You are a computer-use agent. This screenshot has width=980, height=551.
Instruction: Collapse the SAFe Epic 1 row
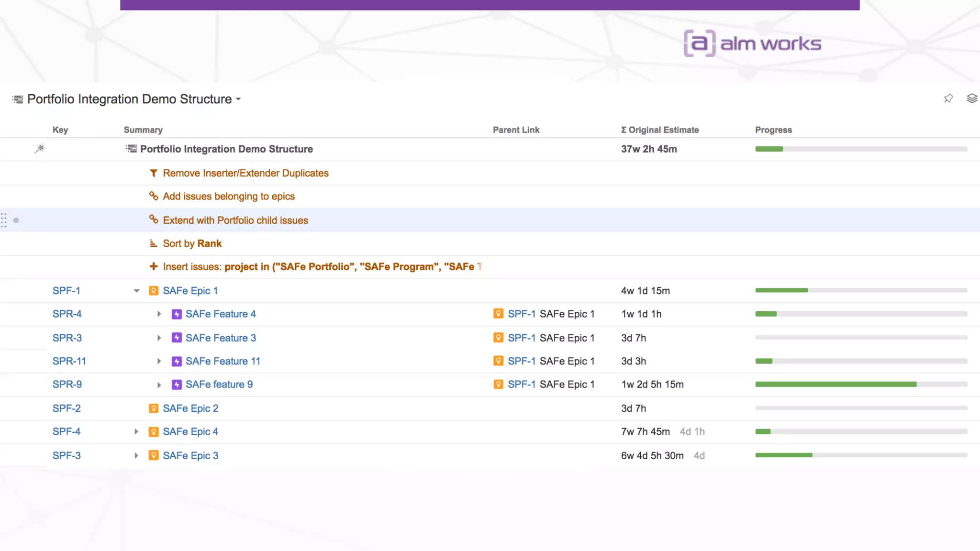click(136, 291)
